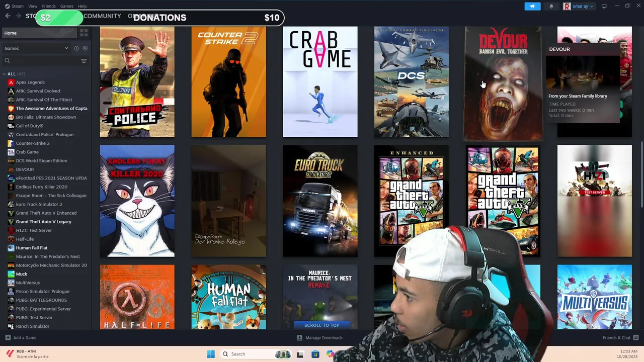644x362 pixels.
Task: Click the library search field
Action: [x=41, y=61]
